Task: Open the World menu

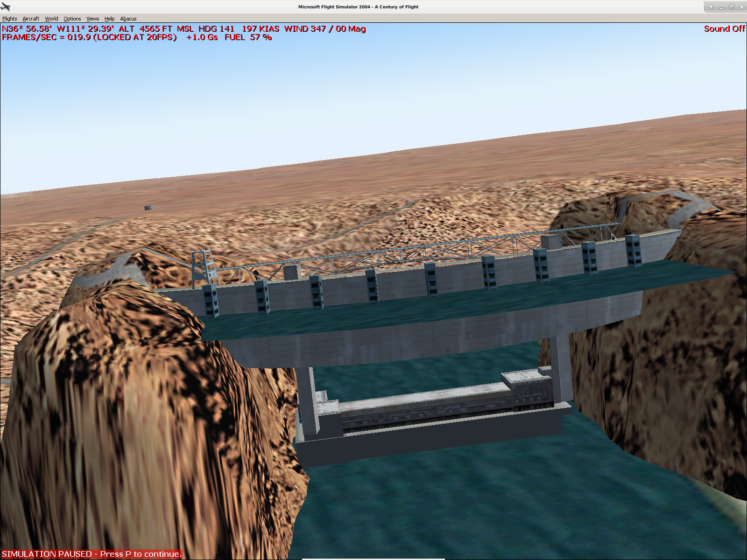Action: click(x=51, y=19)
